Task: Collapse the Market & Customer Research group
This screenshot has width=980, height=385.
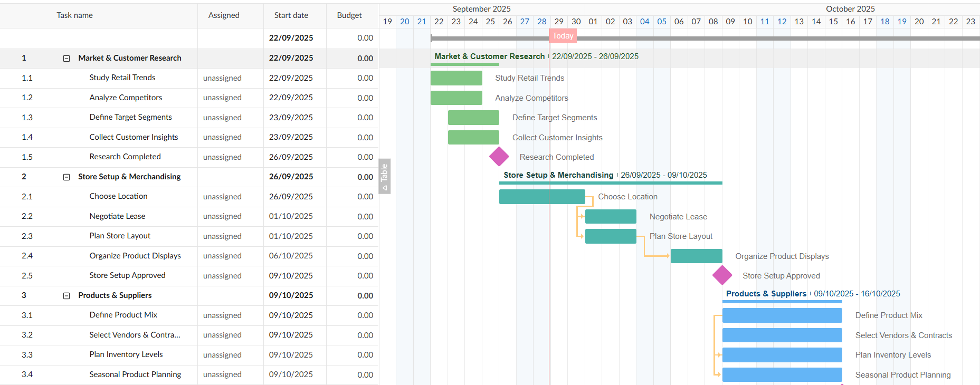Action: tap(66, 59)
